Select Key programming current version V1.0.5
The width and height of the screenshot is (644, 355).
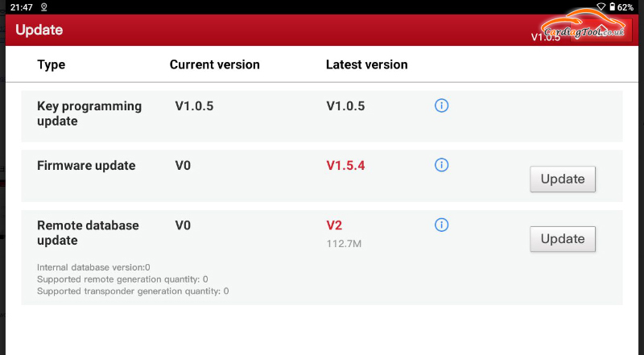pyautogui.click(x=194, y=106)
